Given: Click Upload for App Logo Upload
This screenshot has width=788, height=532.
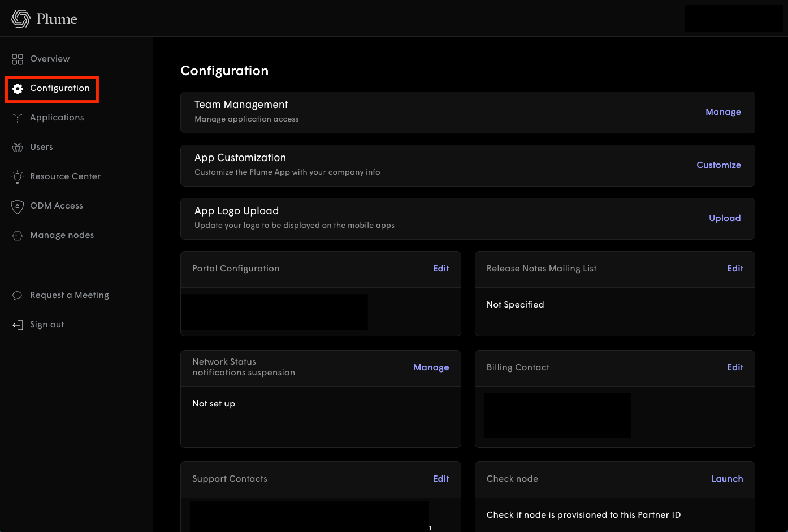Looking at the screenshot, I should (725, 218).
